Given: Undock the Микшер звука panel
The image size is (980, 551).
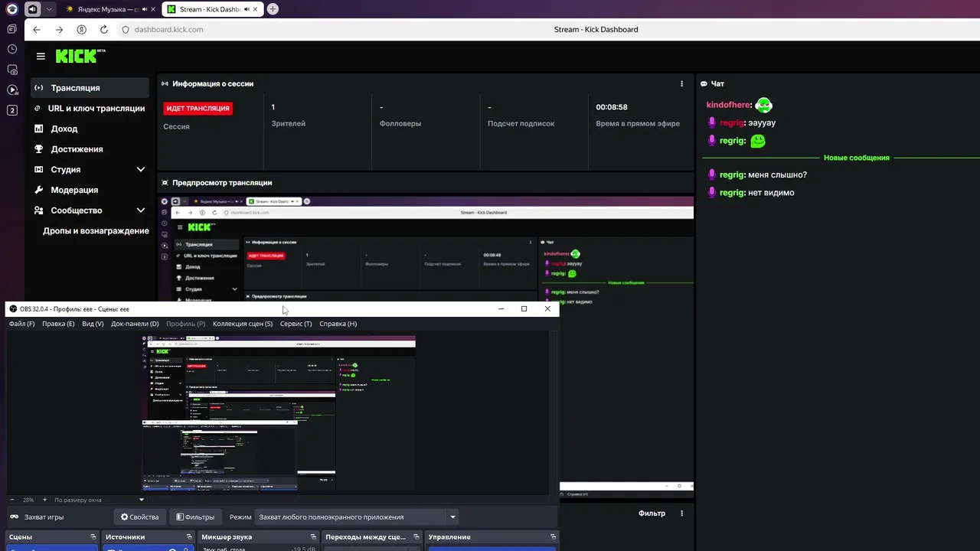Looking at the screenshot, I should coord(313,537).
